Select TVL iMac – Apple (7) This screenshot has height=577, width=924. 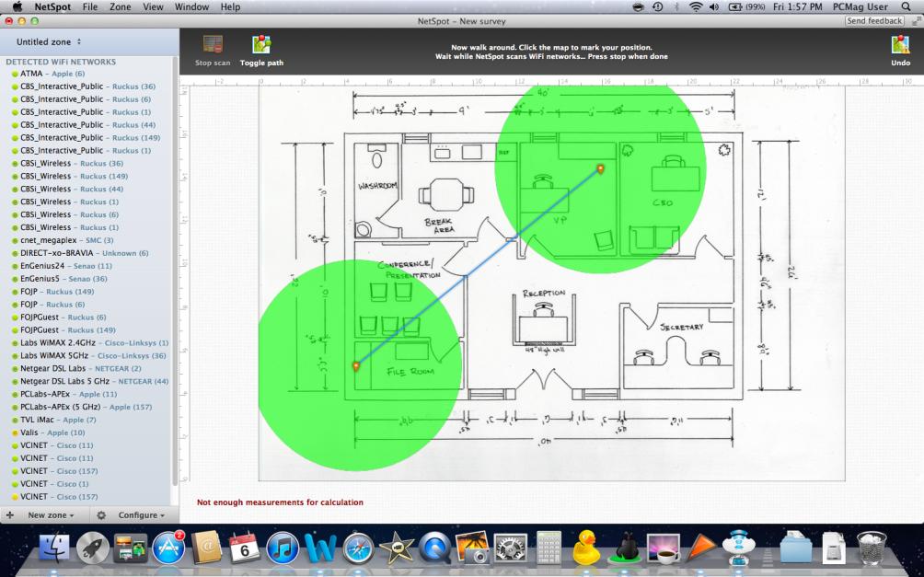[58, 420]
